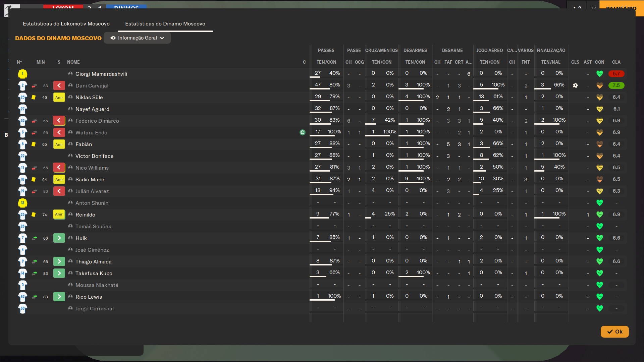Click Rico Lewis's 1 100% passes cell
The width and height of the screenshot is (644, 362).
tap(326, 297)
